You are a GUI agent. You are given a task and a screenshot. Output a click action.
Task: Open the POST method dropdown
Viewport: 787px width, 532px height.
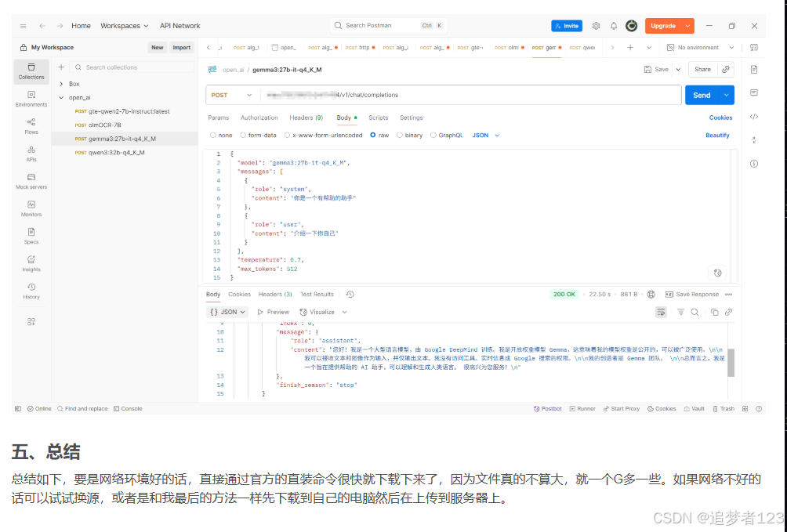(x=232, y=95)
